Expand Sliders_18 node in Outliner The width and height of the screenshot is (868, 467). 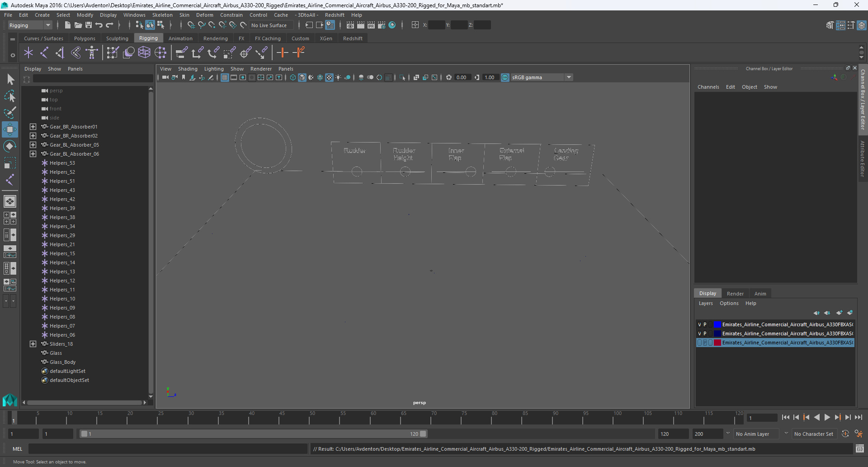coord(33,344)
